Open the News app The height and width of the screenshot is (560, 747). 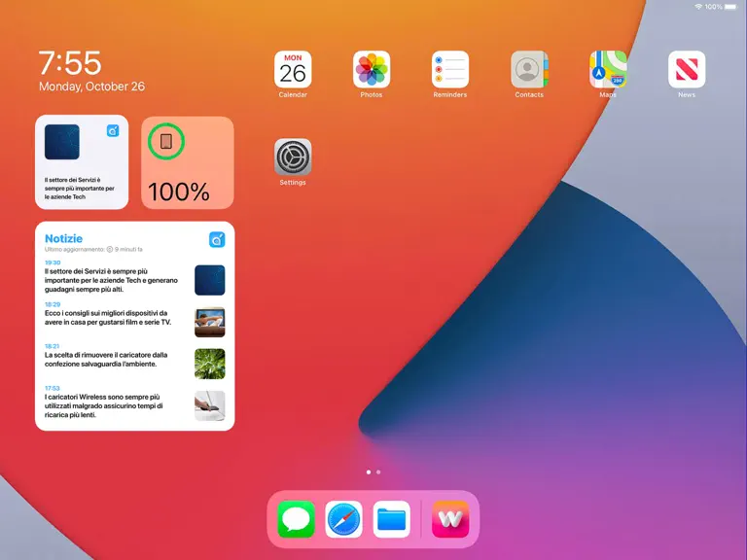[687, 70]
